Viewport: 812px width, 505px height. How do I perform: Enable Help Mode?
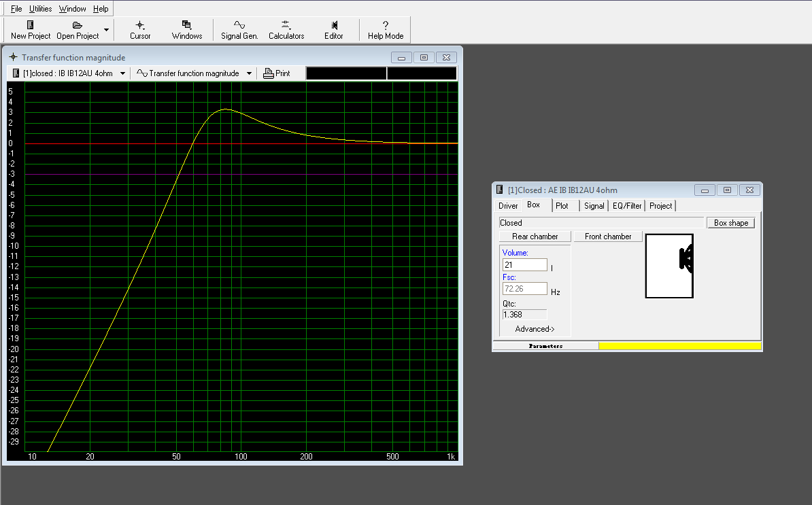[x=386, y=30]
